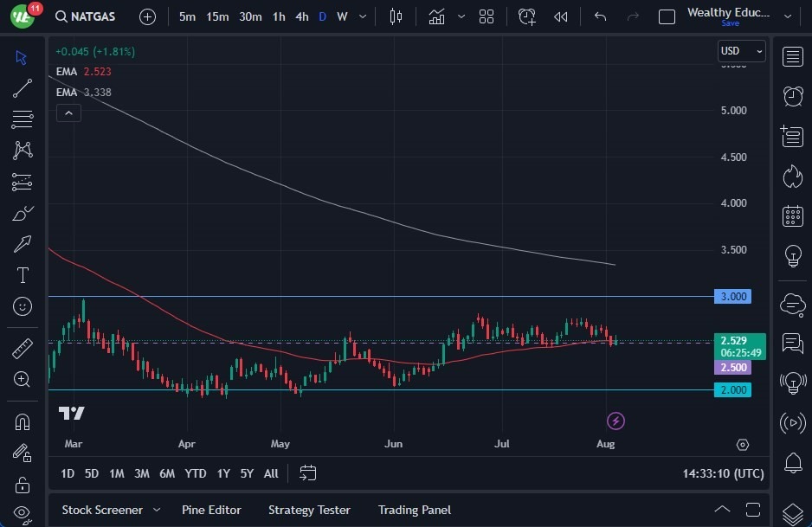Click the bar replay rewind icon

561,16
